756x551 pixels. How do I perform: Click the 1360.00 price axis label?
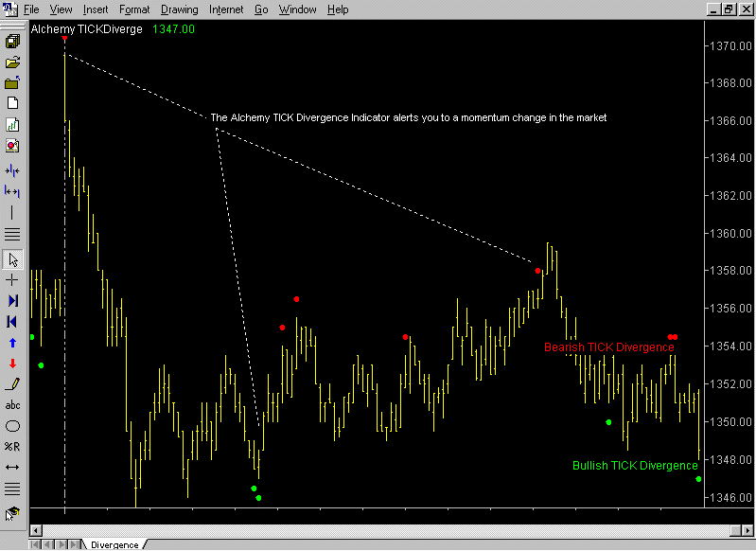[731, 233]
